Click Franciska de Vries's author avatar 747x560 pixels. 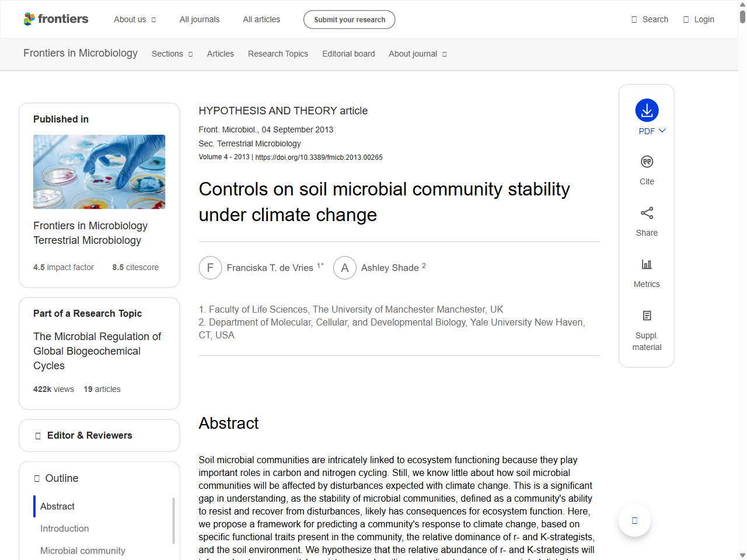tap(210, 268)
